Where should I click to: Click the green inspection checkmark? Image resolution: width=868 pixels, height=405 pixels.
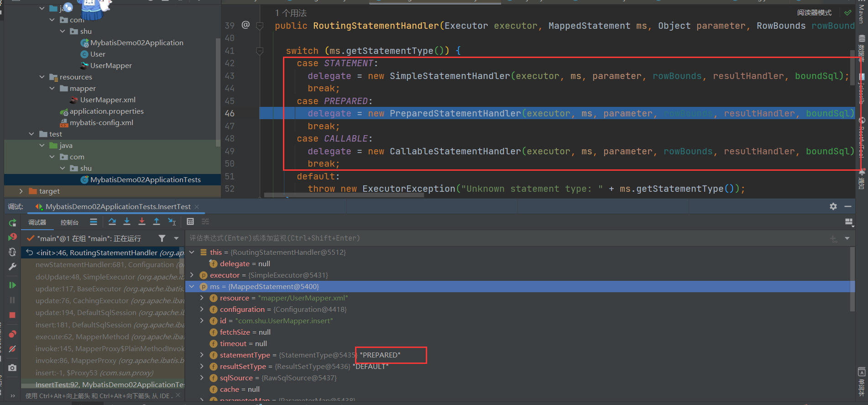pyautogui.click(x=848, y=13)
